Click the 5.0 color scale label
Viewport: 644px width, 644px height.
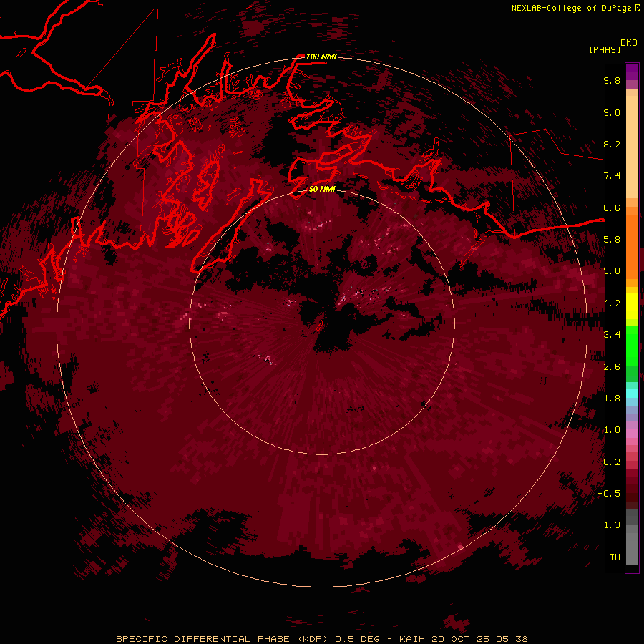[x=612, y=271]
